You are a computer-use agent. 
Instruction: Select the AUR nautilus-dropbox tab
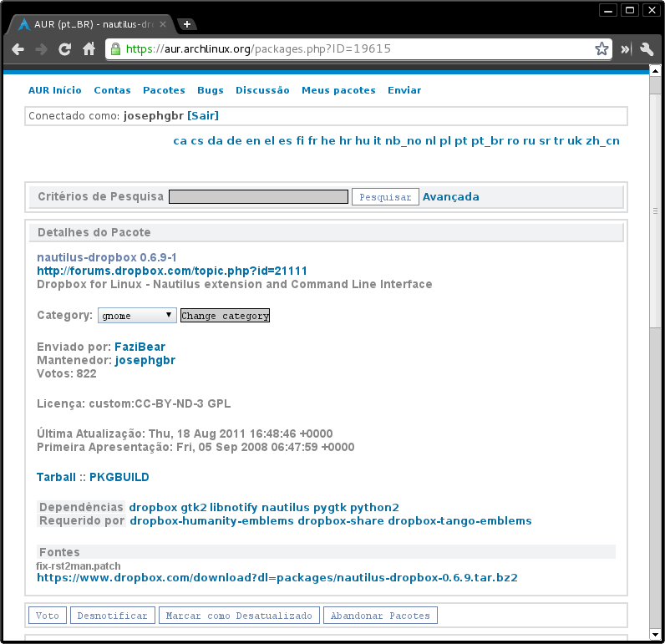pos(90,24)
